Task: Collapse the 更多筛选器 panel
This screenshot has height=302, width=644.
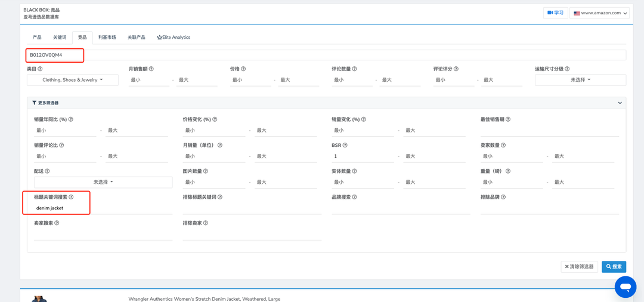Action: (620, 103)
